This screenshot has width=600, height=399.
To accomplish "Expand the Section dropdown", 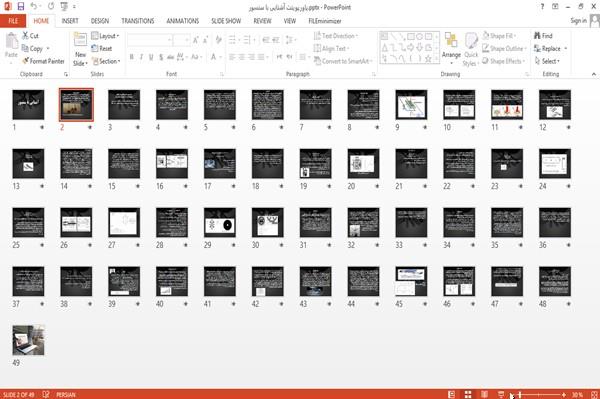I will 106,61.
